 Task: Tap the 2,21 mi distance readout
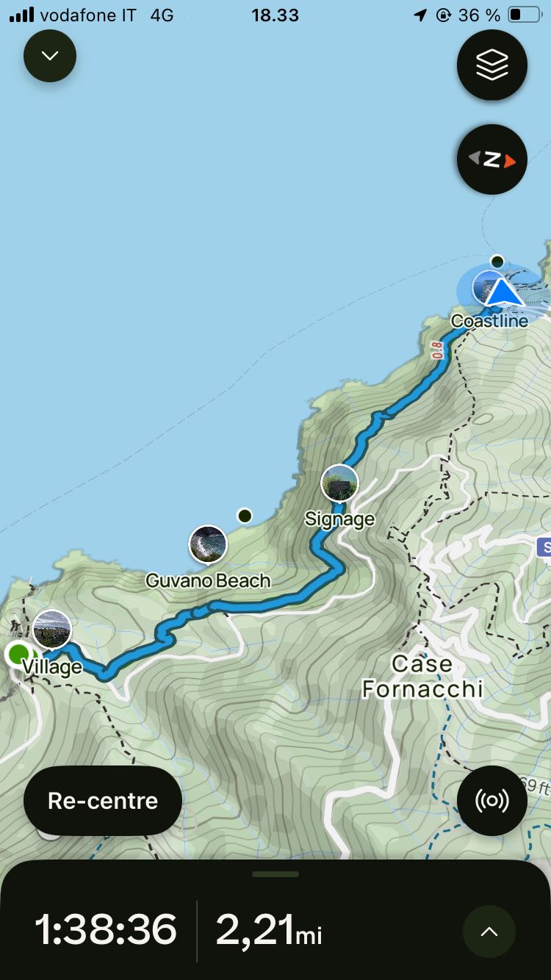(x=268, y=930)
